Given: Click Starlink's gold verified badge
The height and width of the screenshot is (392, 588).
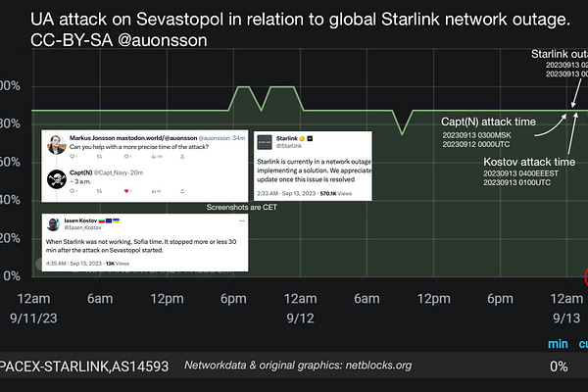Looking at the screenshot, I should (x=302, y=138).
